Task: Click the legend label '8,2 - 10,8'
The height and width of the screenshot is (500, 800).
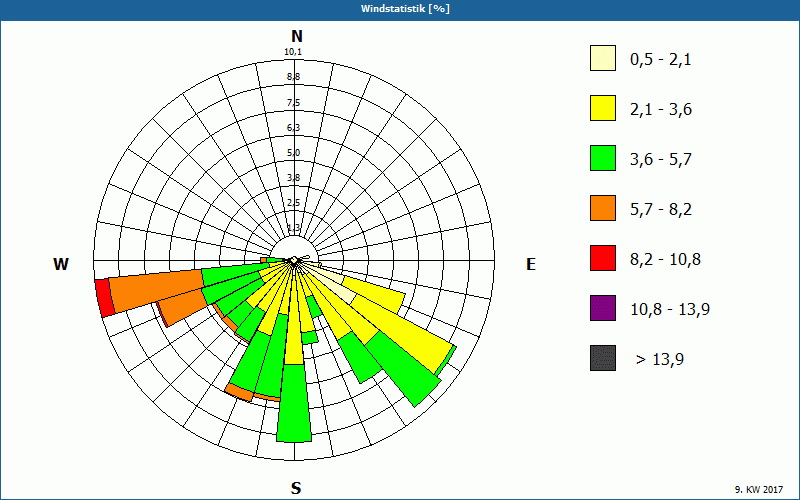Action: [x=665, y=260]
